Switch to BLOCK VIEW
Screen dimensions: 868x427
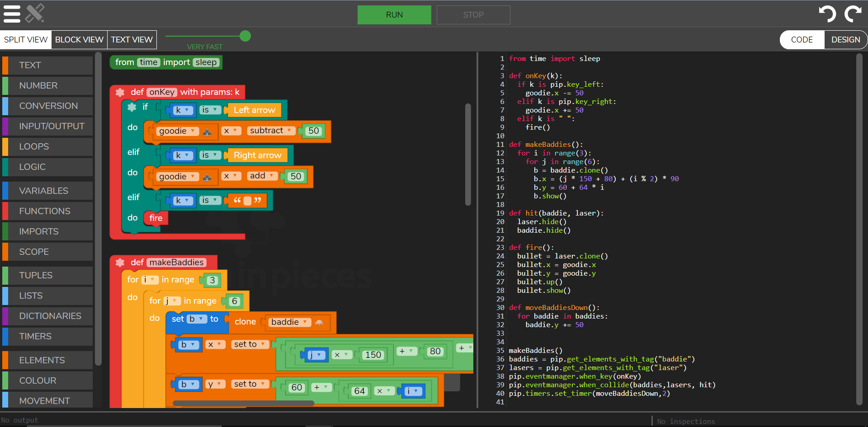tap(79, 39)
